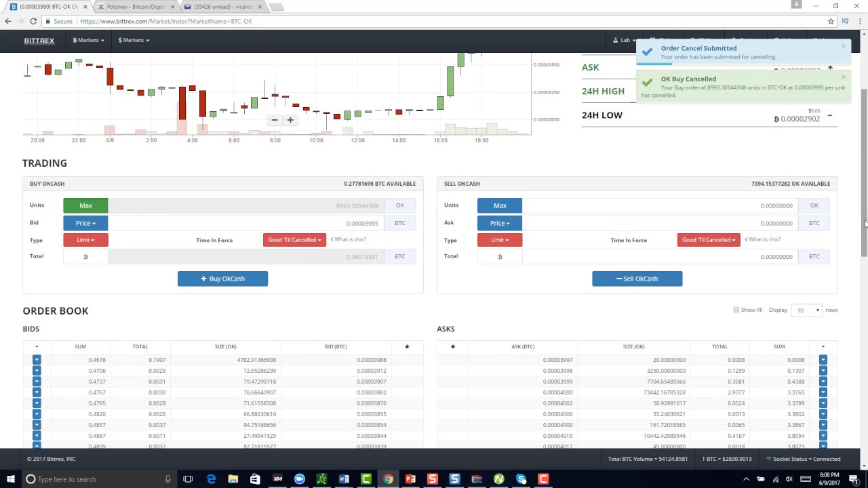
Task: Bookmark page using star icon in address bar
Action: point(831,21)
